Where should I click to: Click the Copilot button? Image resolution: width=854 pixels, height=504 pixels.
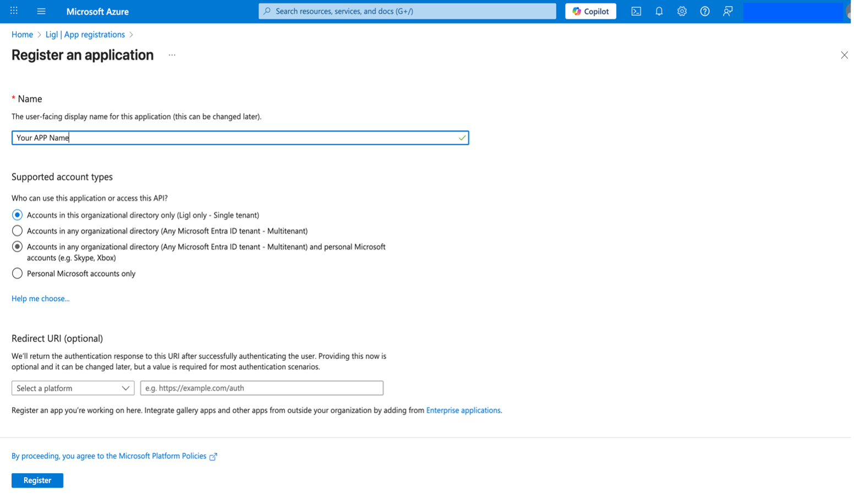click(x=590, y=11)
